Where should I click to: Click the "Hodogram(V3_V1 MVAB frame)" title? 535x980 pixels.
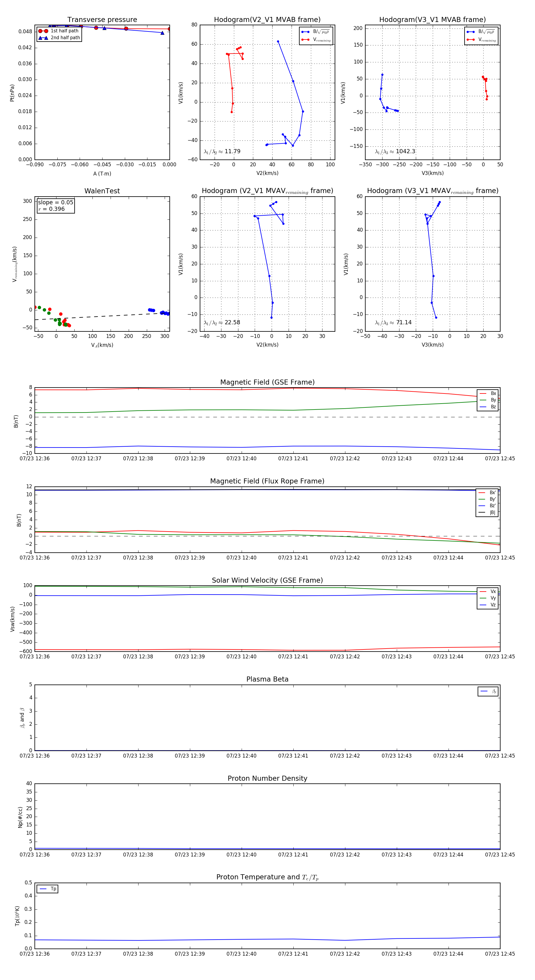click(432, 20)
